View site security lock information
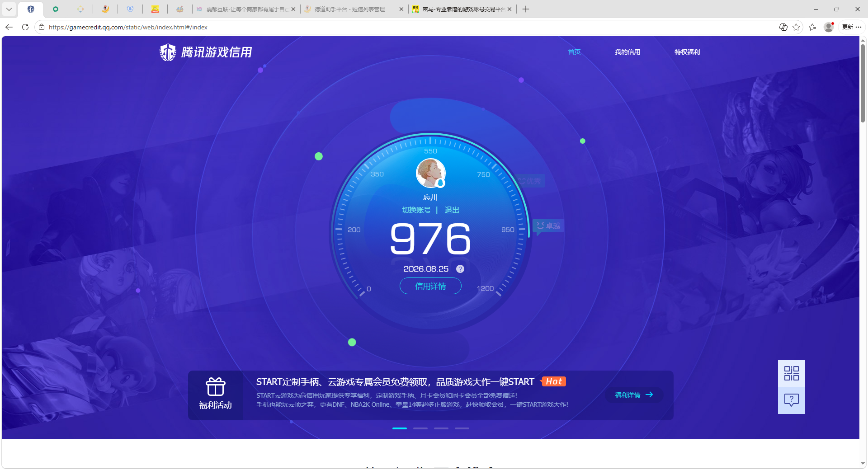 [x=42, y=27]
